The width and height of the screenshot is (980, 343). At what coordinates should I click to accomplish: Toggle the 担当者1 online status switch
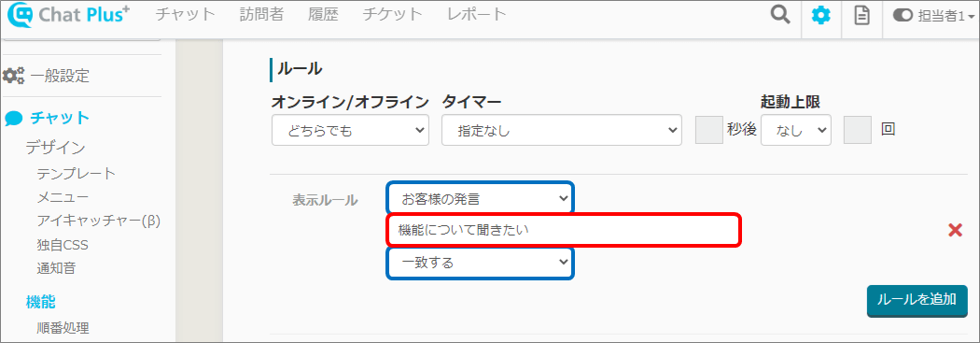tap(903, 16)
